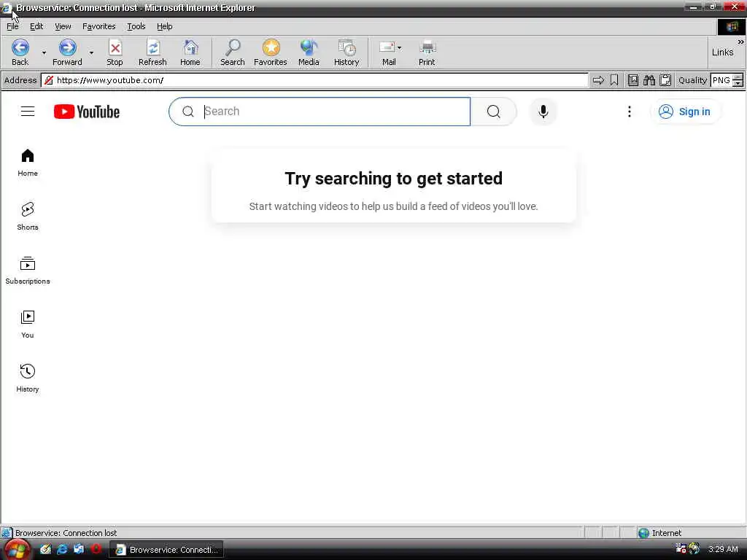Viewport: 747px width, 560px height.
Task: Click the Go arrow beside the address bar
Action: pyautogui.click(x=598, y=80)
